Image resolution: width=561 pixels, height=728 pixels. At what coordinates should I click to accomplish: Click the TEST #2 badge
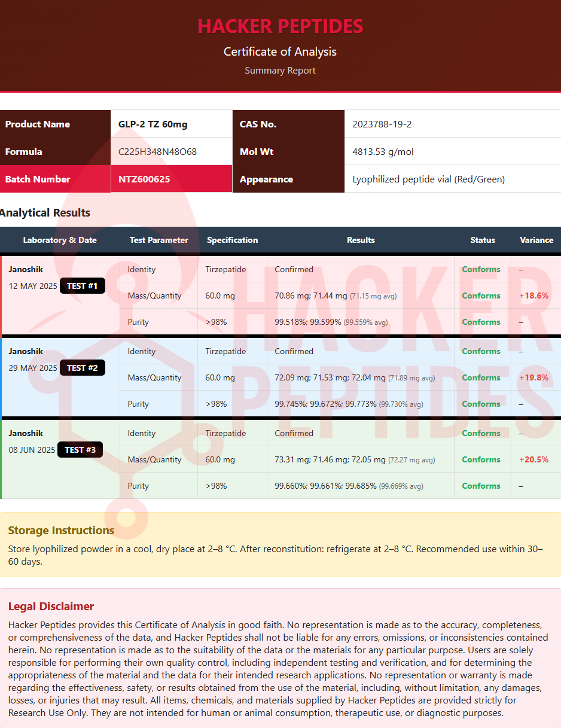click(83, 368)
